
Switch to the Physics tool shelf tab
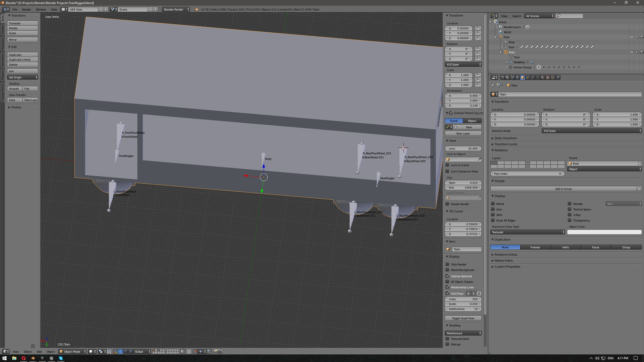coord(3,75)
